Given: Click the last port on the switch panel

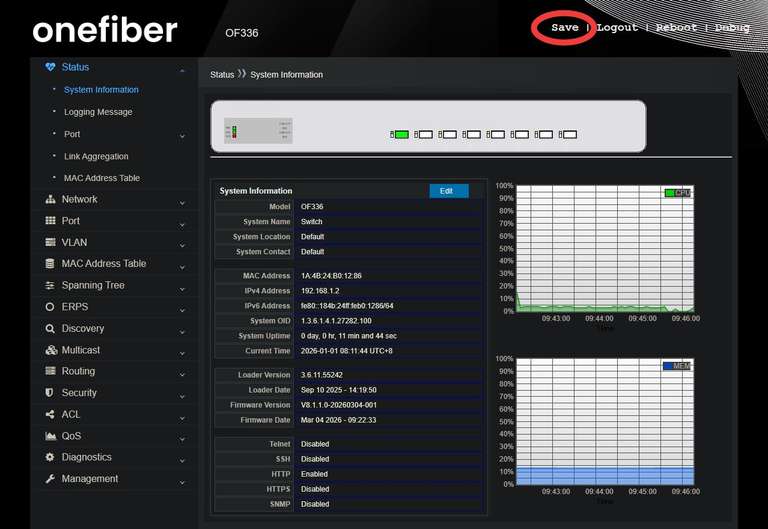Looking at the screenshot, I should (x=570, y=134).
